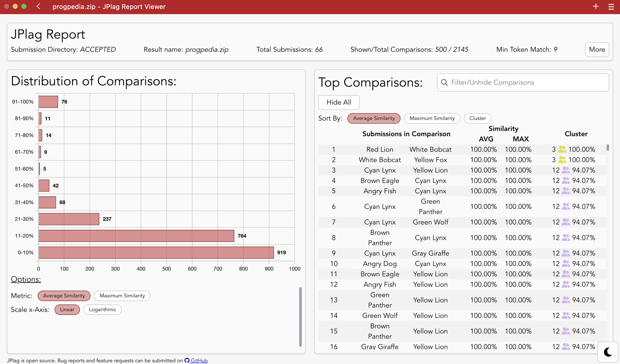
Task: Click the purple cluster icon in row 8
Action: point(566,238)
